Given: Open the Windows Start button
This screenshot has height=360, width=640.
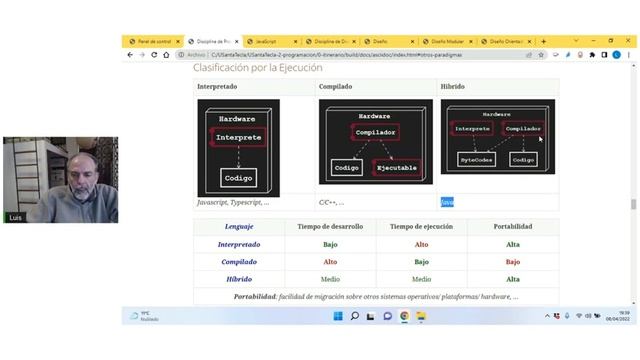Looking at the screenshot, I should point(338,316).
